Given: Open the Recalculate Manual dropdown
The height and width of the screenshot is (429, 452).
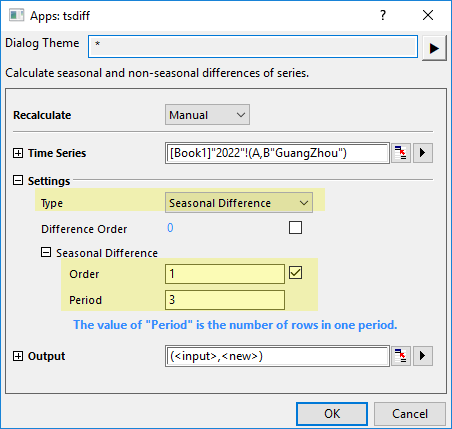Looking at the screenshot, I should click(x=207, y=115).
